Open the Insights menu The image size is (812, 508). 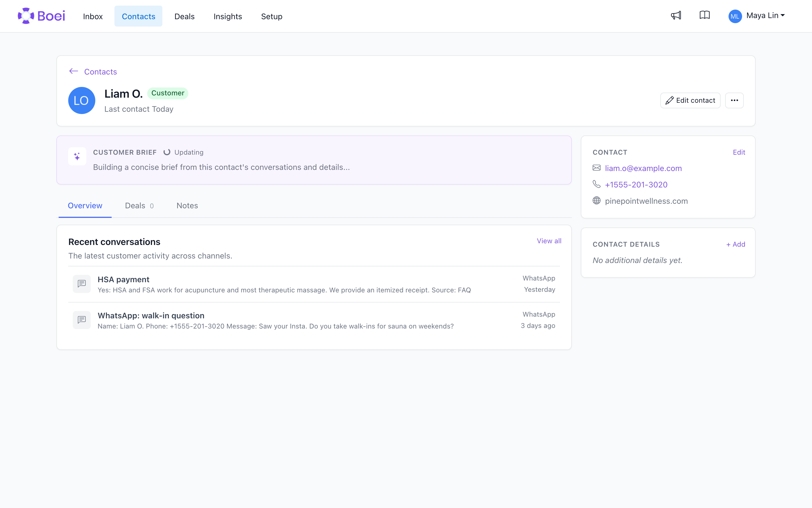(x=228, y=16)
